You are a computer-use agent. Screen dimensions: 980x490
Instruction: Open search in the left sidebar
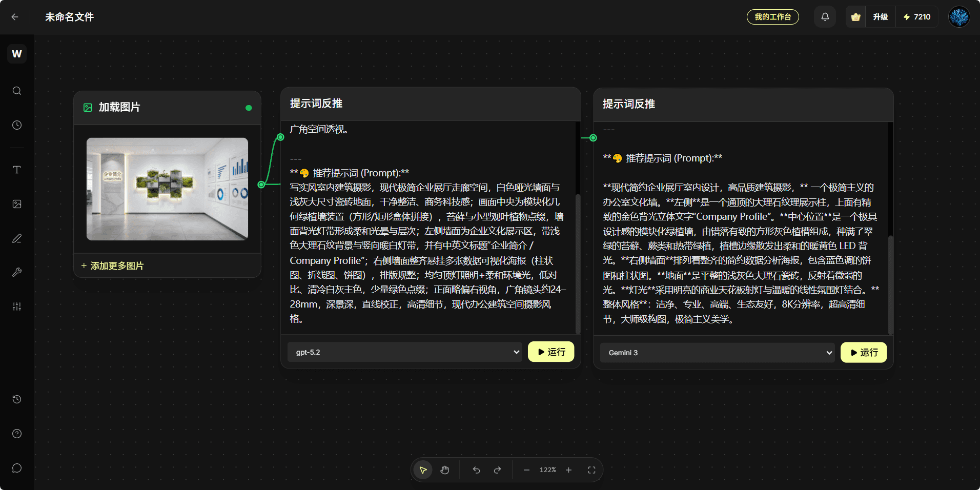pos(16,90)
